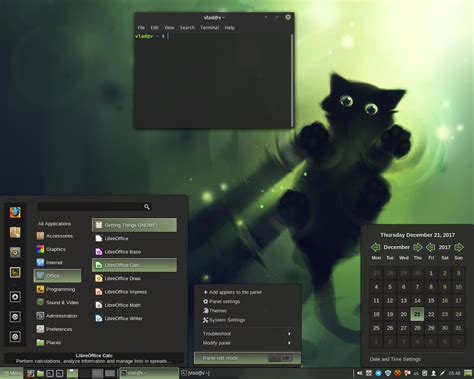Viewport: 474px width, 379px height.
Task: Select the Office category
Action: point(57,276)
